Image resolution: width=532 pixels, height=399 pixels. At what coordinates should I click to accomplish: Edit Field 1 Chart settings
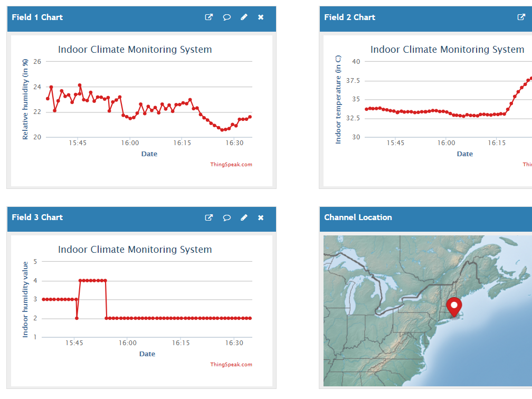tap(244, 17)
